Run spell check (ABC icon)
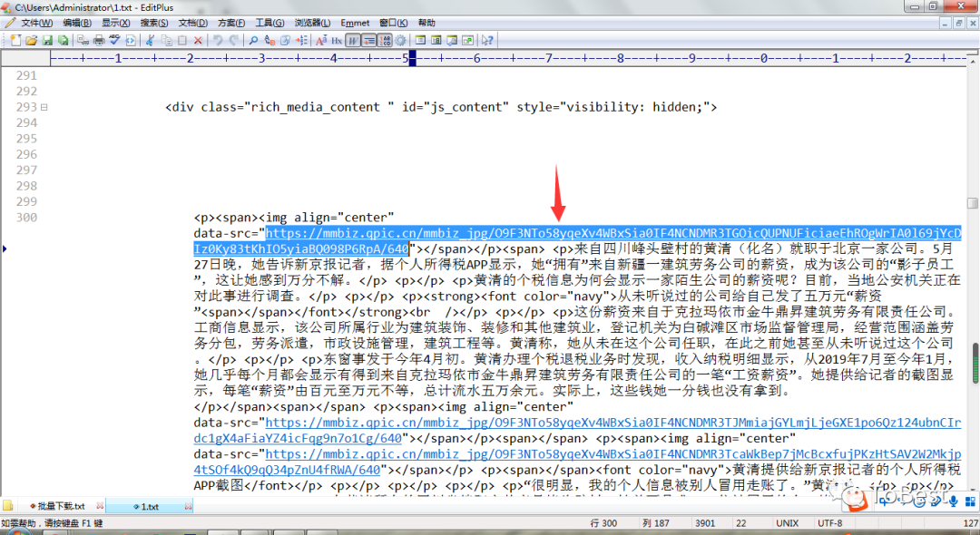Image resolution: width=980 pixels, height=535 pixels. pyautogui.click(x=114, y=41)
